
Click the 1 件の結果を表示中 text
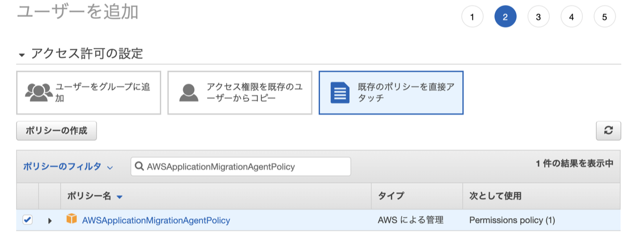click(x=574, y=164)
